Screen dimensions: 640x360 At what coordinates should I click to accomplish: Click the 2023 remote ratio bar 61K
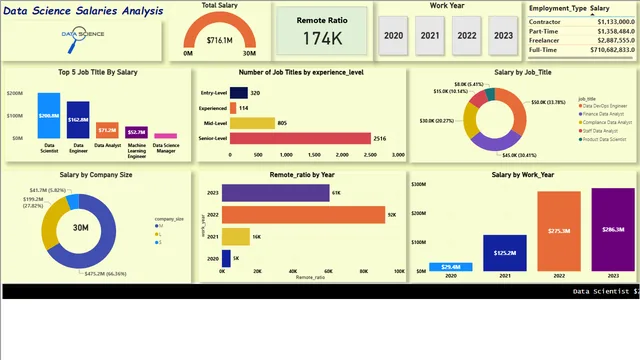(x=276, y=193)
